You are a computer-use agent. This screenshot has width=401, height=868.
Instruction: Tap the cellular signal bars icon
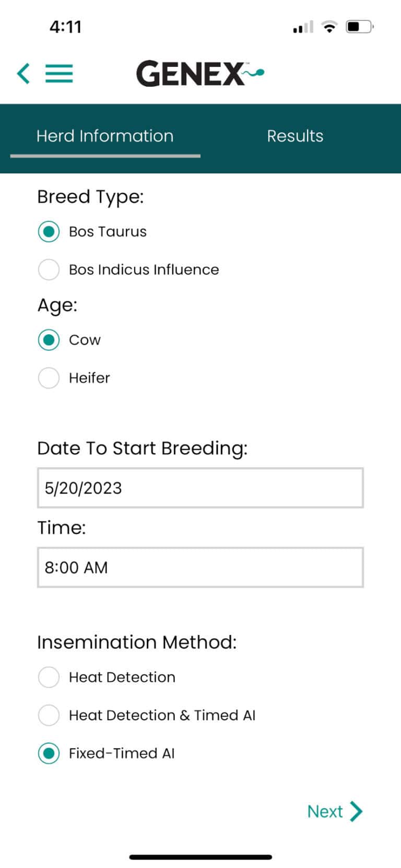click(303, 27)
